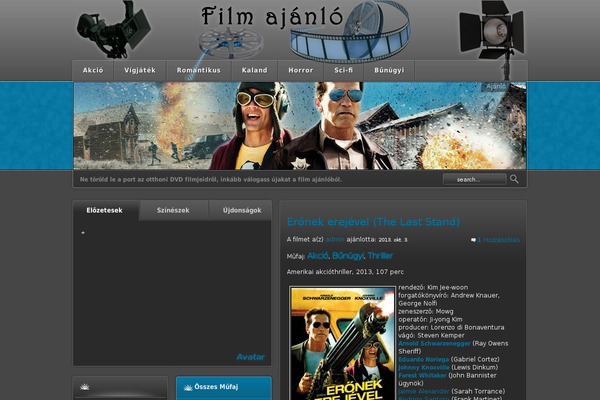This screenshot has width=600, height=400.
Task: Open the Vígjáték genre menu item
Action: coord(140,70)
